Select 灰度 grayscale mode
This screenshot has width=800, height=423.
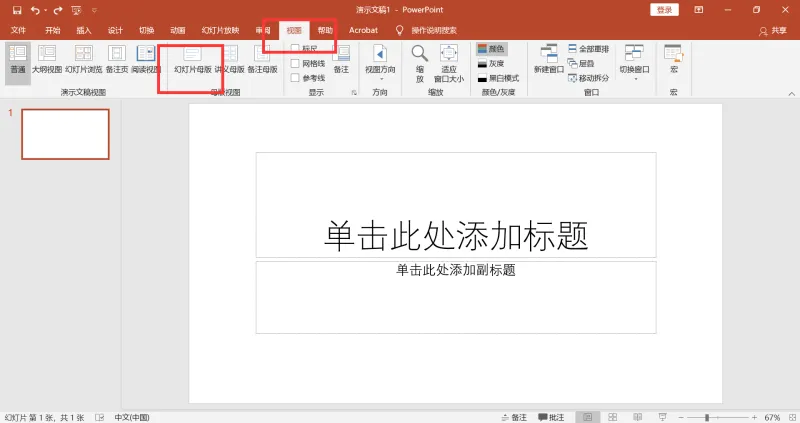click(492, 63)
